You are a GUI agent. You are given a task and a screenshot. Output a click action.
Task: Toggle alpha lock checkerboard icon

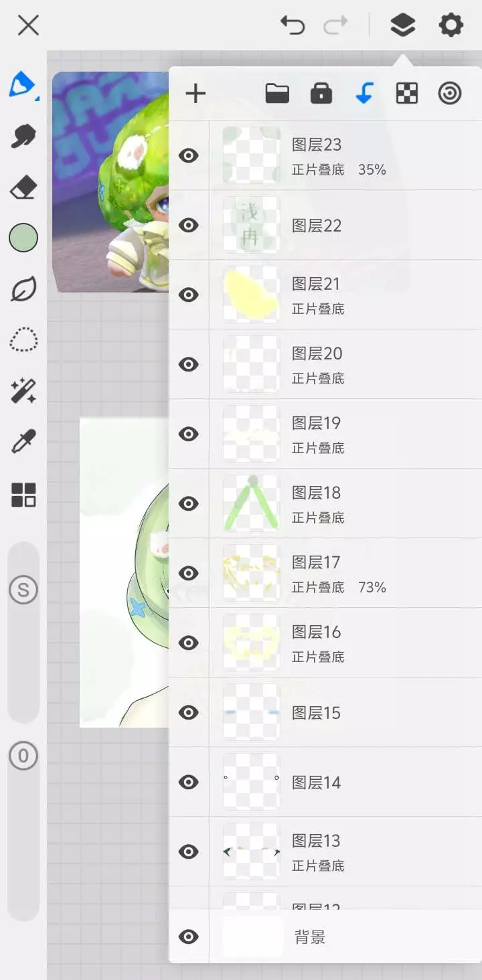click(x=407, y=94)
